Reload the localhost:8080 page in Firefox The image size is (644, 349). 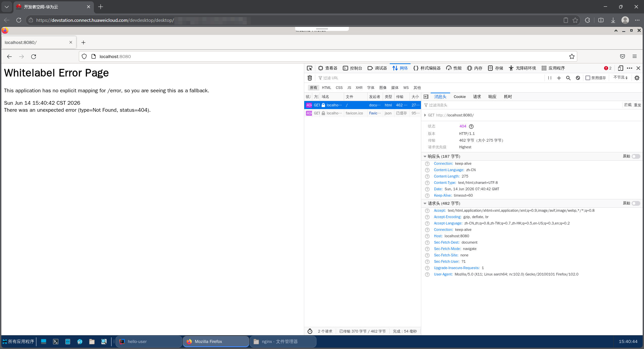coord(34,57)
